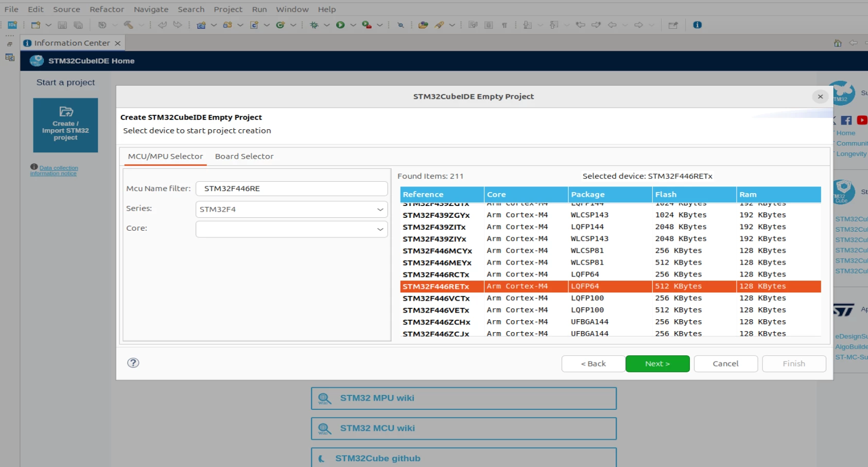Select the STM32F446MEYx row
The image size is (868, 467).
(611, 263)
